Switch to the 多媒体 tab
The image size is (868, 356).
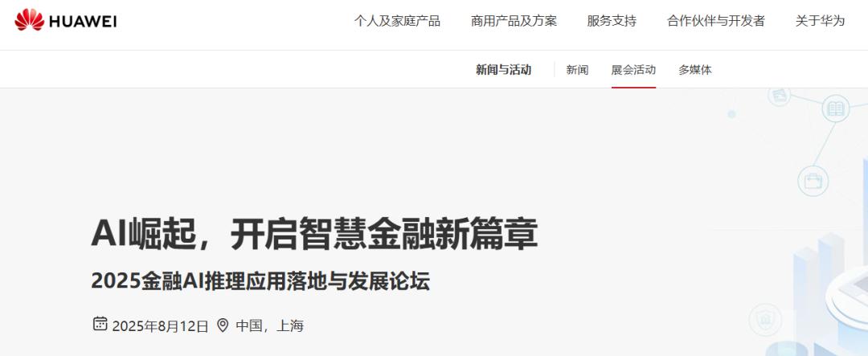pos(695,70)
